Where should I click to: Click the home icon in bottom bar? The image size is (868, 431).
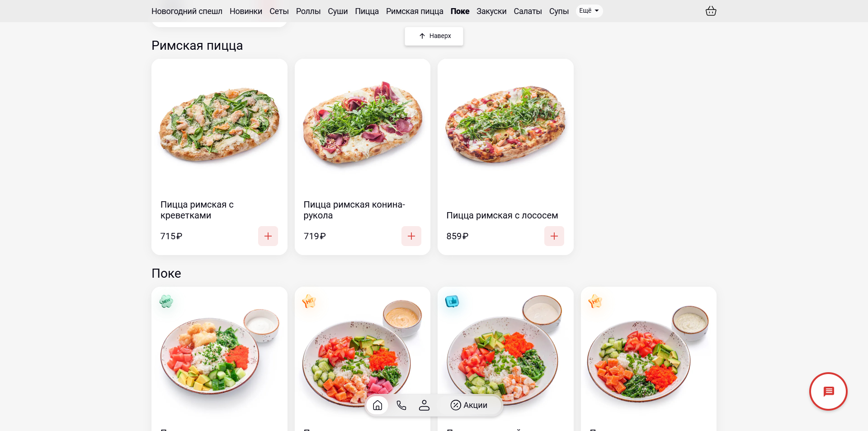tap(377, 405)
